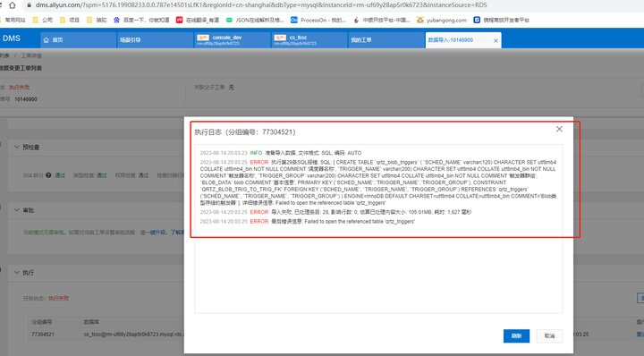Viewport: 644px width, 356px height.
Task: Open the ProcessOn bookmark
Action: coord(318,20)
